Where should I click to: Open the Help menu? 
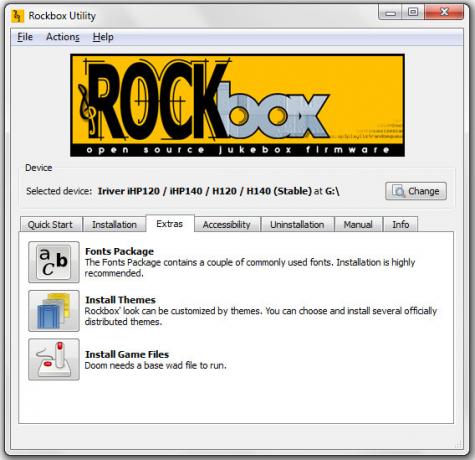coord(103,37)
